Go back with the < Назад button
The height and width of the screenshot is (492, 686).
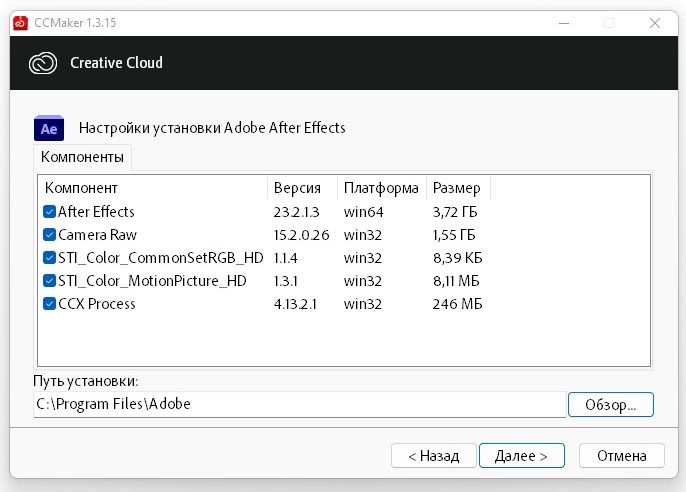[x=434, y=456]
